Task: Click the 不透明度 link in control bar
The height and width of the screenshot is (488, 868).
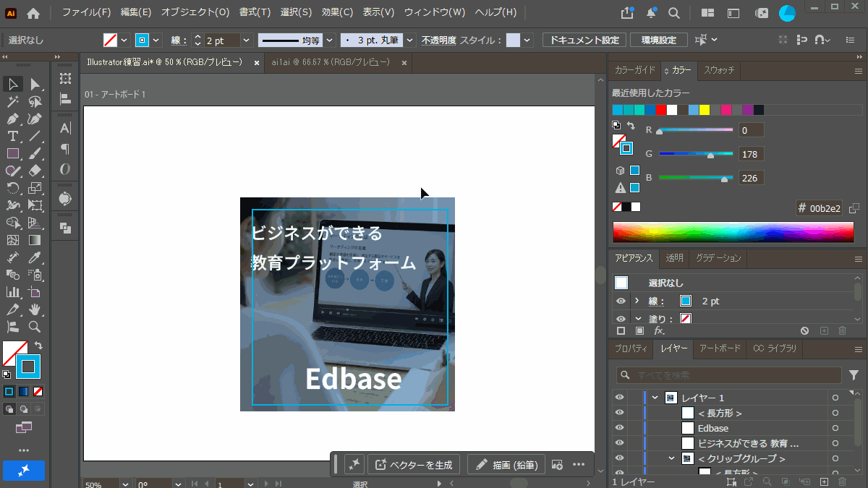Action: (x=438, y=40)
